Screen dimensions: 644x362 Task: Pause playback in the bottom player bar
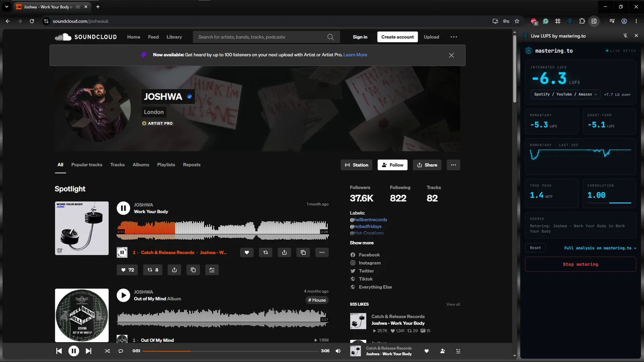click(x=74, y=351)
